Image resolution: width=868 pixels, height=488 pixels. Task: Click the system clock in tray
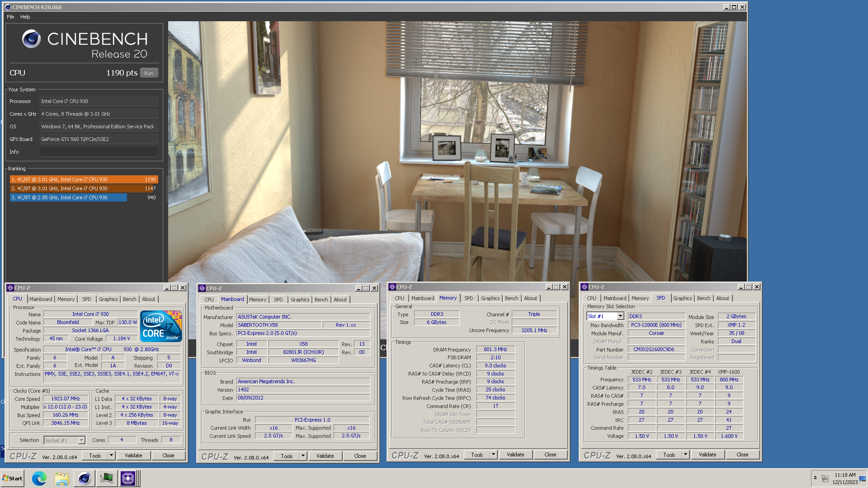(845, 479)
